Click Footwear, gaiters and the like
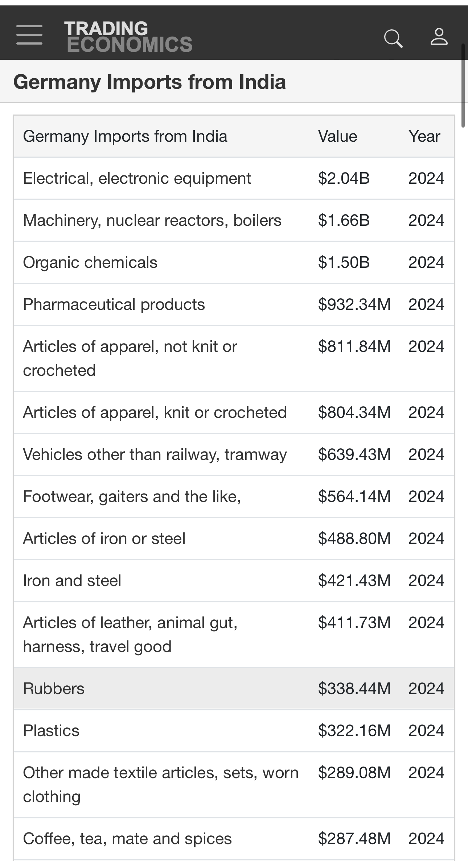This screenshot has height=868, width=468. click(132, 497)
